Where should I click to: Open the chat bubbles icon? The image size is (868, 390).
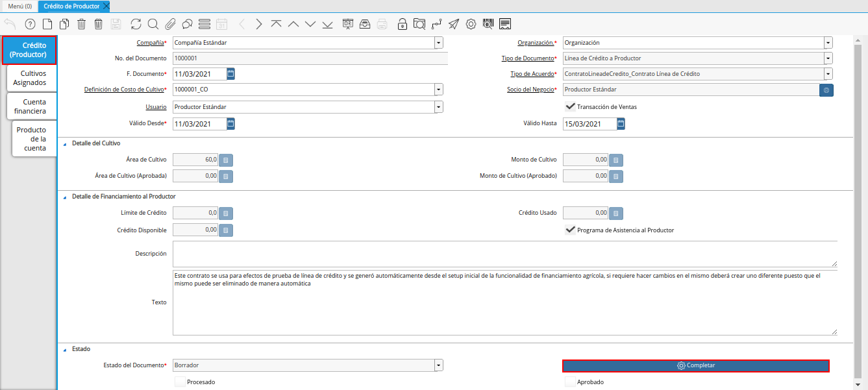click(187, 24)
